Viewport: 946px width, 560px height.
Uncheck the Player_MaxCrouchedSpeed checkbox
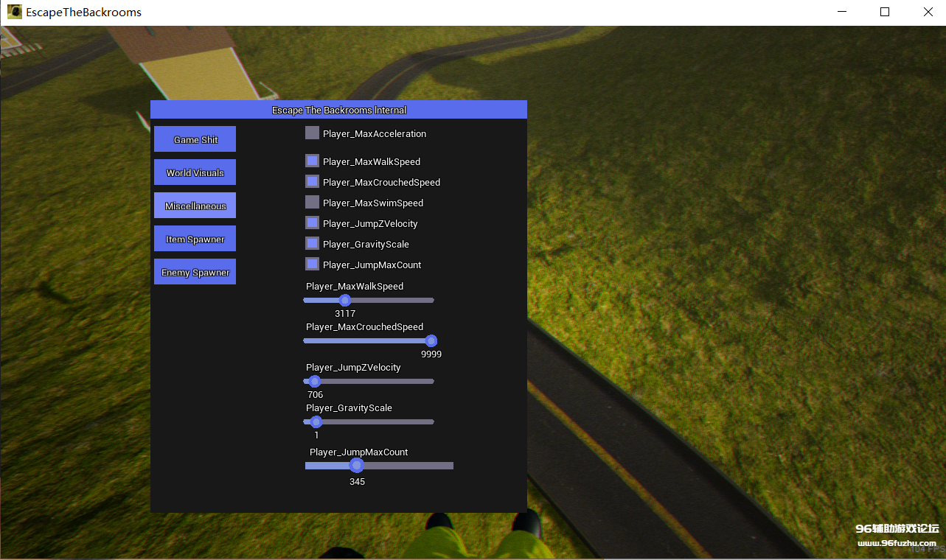coord(312,181)
